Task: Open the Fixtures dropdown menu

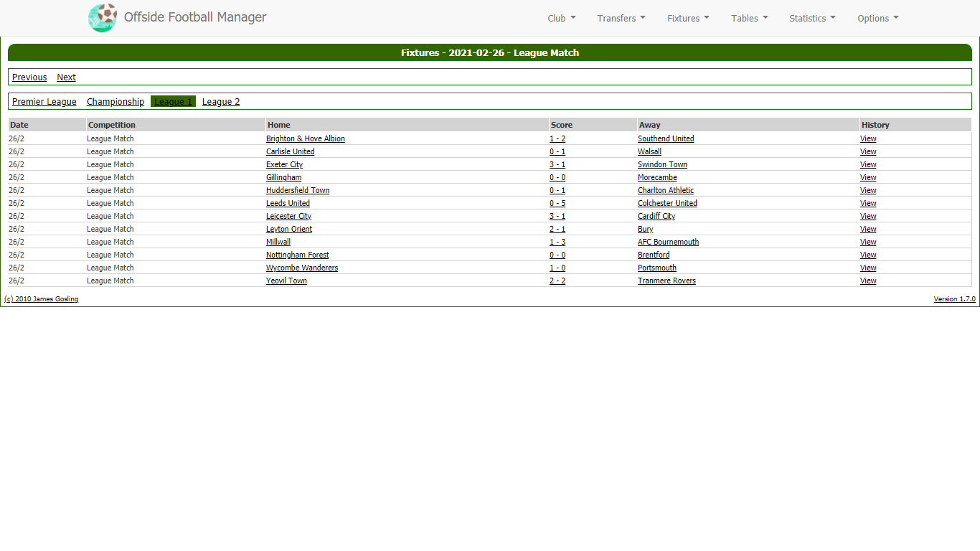Action: pyautogui.click(x=688, y=19)
